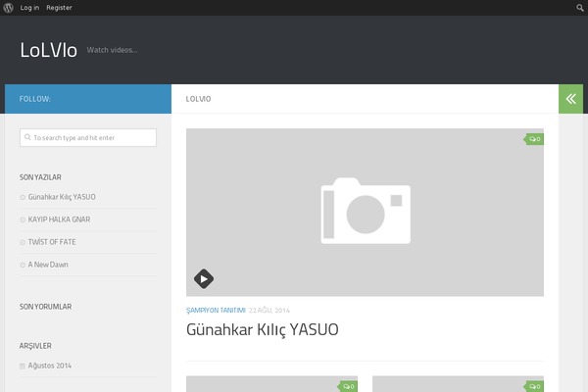The height and width of the screenshot is (392, 588).
Task: Click the post date 22 AĞU, 2014
Action: coord(269,311)
